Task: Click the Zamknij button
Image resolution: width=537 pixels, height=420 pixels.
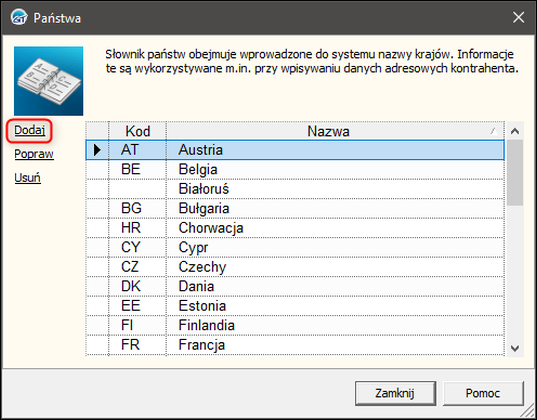Action: click(x=395, y=393)
